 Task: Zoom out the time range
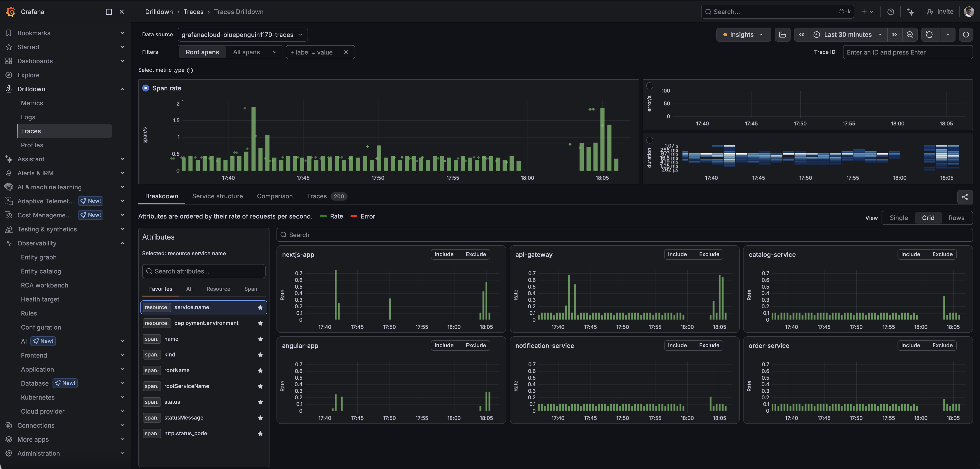click(x=910, y=35)
